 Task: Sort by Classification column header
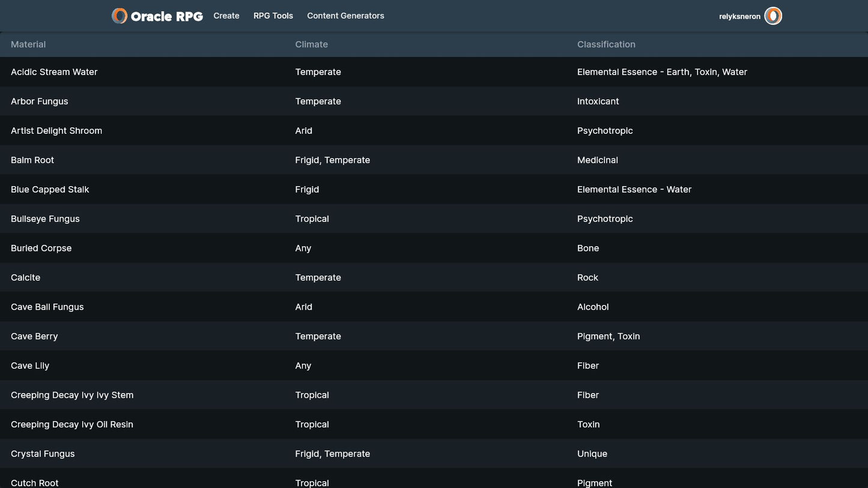(x=606, y=44)
